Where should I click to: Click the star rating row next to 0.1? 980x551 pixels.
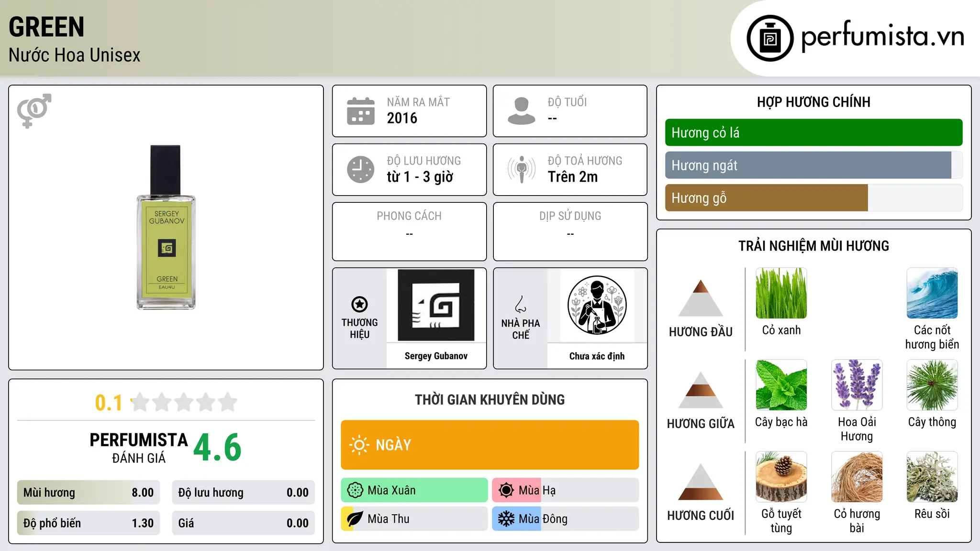click(x=184, y=402)
